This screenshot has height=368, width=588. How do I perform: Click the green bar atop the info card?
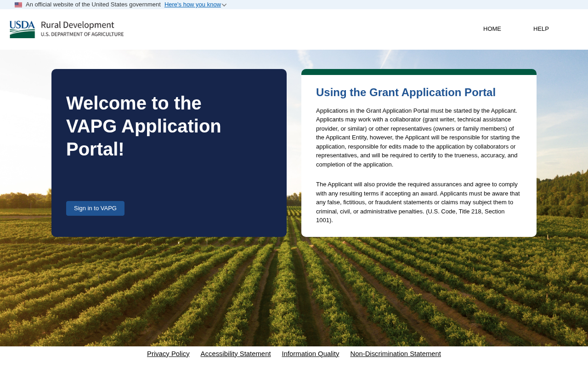(x=419, y=72)
